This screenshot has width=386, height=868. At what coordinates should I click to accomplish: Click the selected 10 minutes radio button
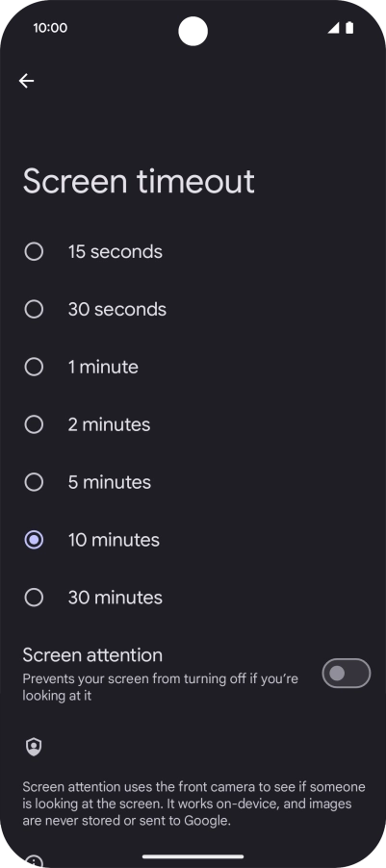pos(34,540)
